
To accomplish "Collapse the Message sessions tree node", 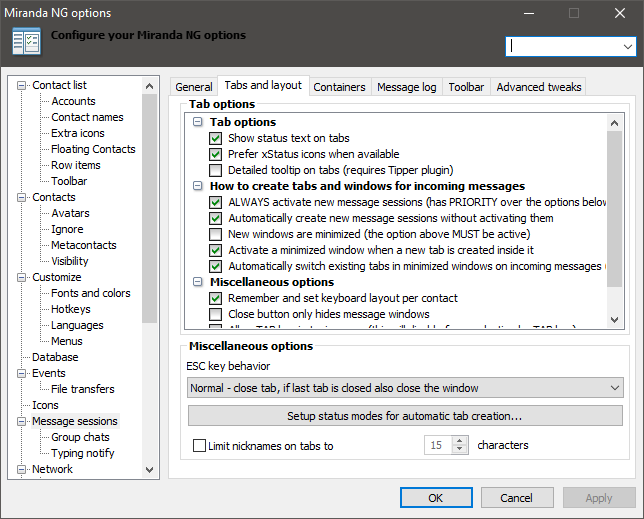I will pyautogui.click(x=21, y=422).
